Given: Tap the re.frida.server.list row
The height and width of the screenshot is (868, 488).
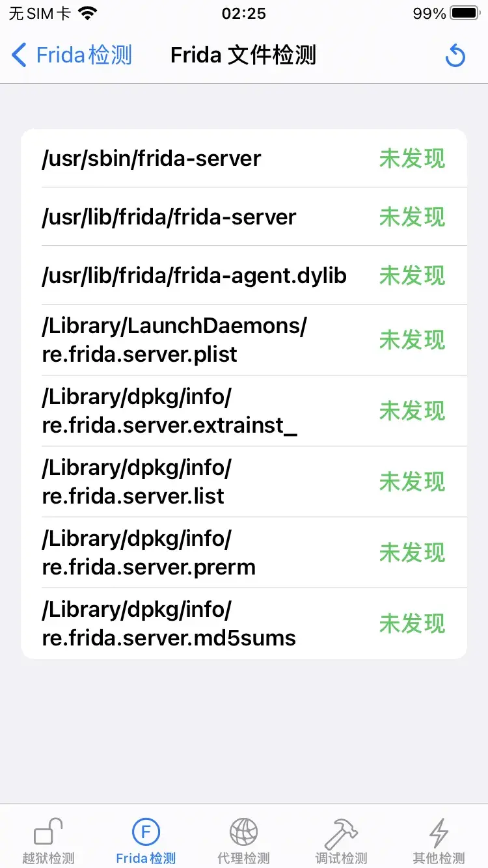Looking at the screenshot, I should coord(244,481).
